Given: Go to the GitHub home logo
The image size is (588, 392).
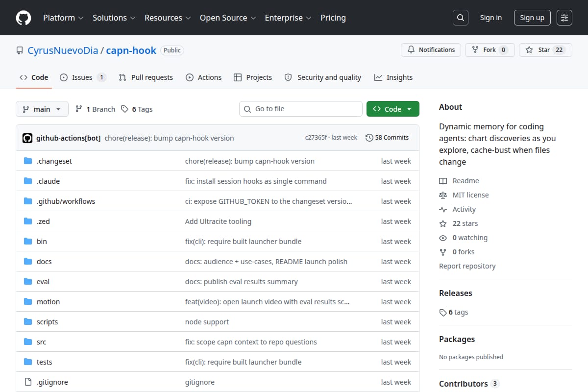Looking at the screenshot, I should point(24,18).
